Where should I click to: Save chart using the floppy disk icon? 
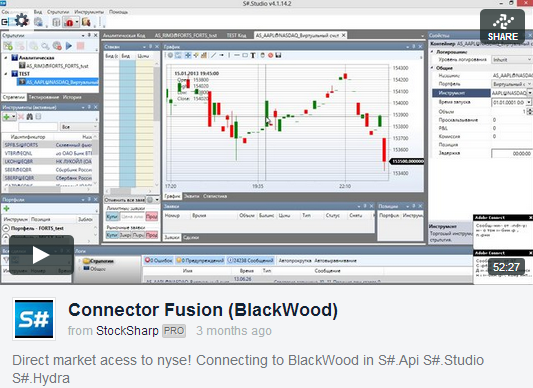tap(278, 55)
